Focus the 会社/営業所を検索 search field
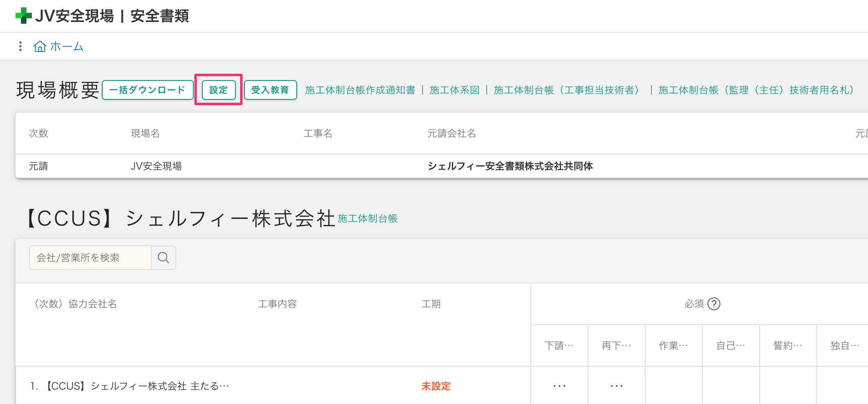Viewport: 868px width, 404px height. [90, 258]
